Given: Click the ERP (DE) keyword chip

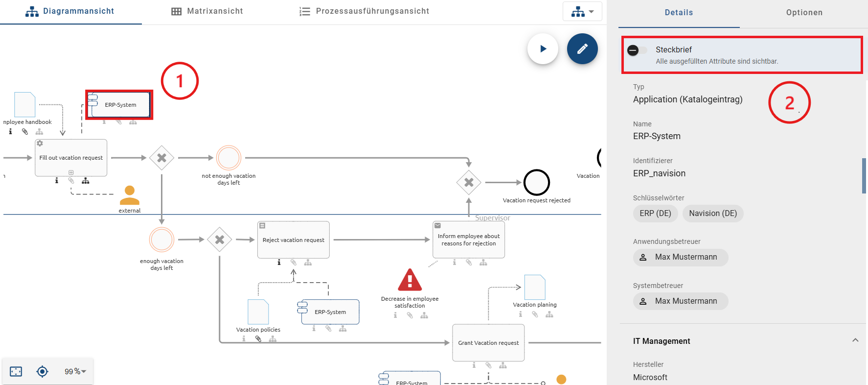Looking at the screenshot, I should click(x=655, y=214).
